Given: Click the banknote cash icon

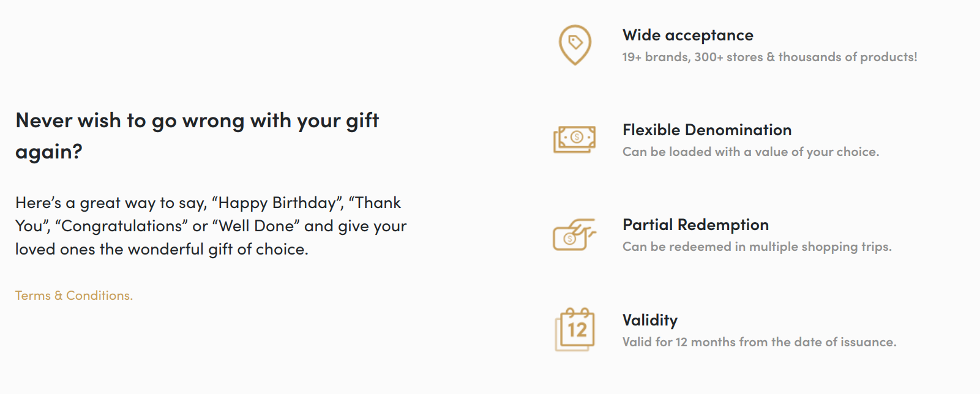Looking at the screenshot, I should (x=574, y=139).
